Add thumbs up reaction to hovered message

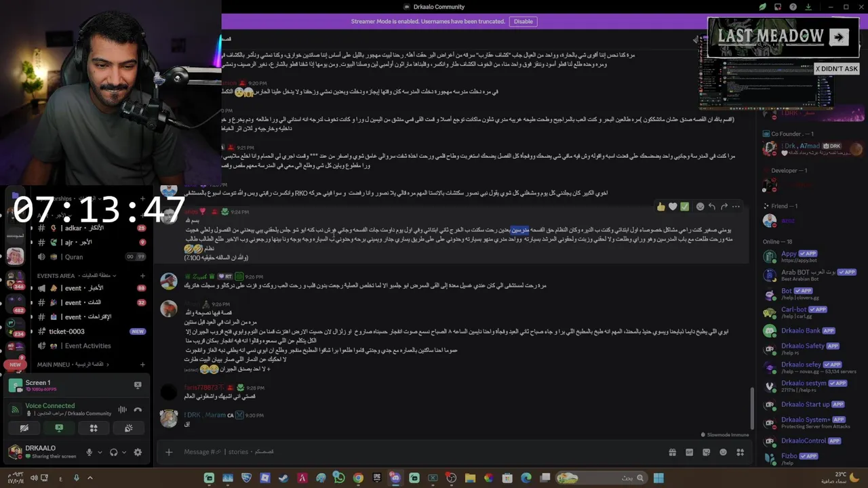[660, 207]
